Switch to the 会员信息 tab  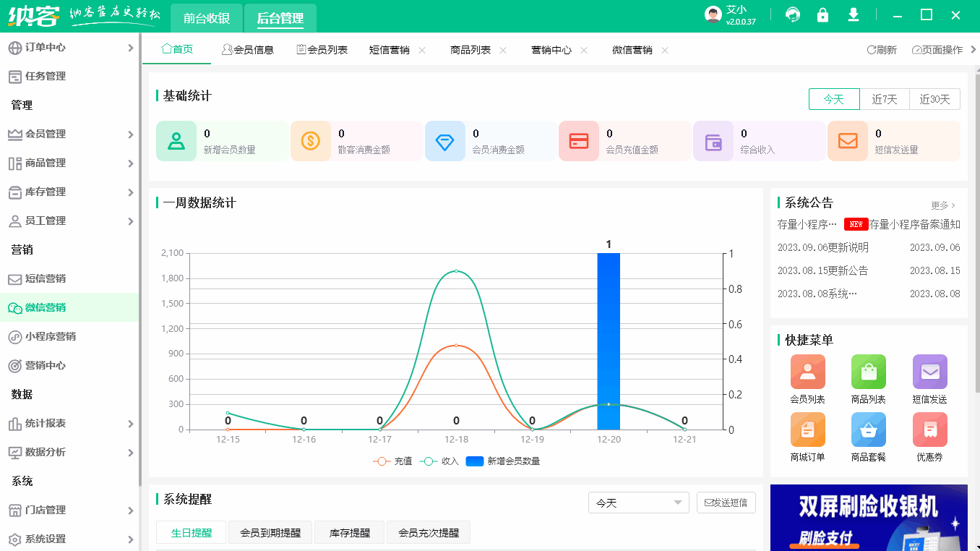click(248, 50)
